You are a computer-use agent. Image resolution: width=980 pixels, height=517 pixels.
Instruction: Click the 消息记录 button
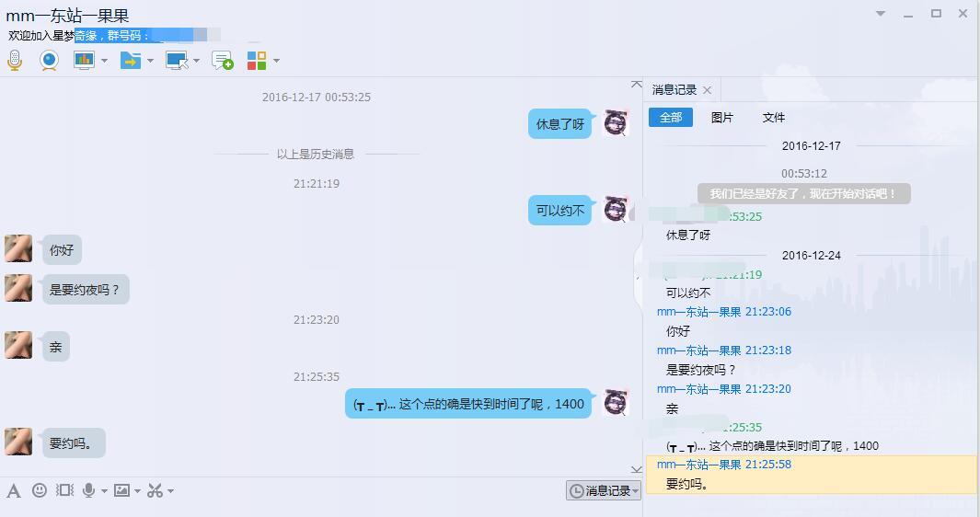tap(600, 490)
